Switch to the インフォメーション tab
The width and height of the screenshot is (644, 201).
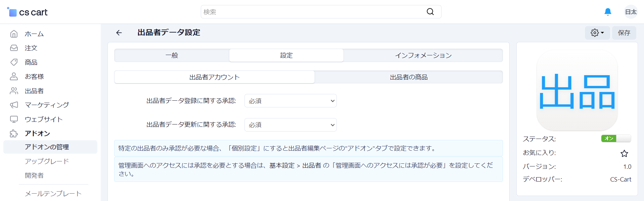(423, 55)
